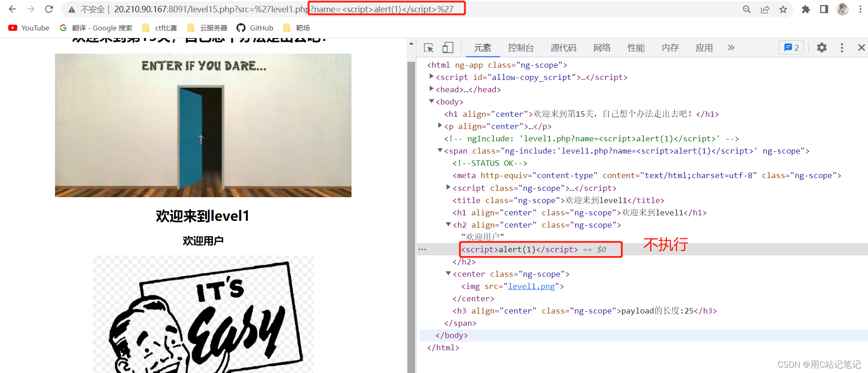
Task: Expand script class ng-scope node
Action: (448, 187)
